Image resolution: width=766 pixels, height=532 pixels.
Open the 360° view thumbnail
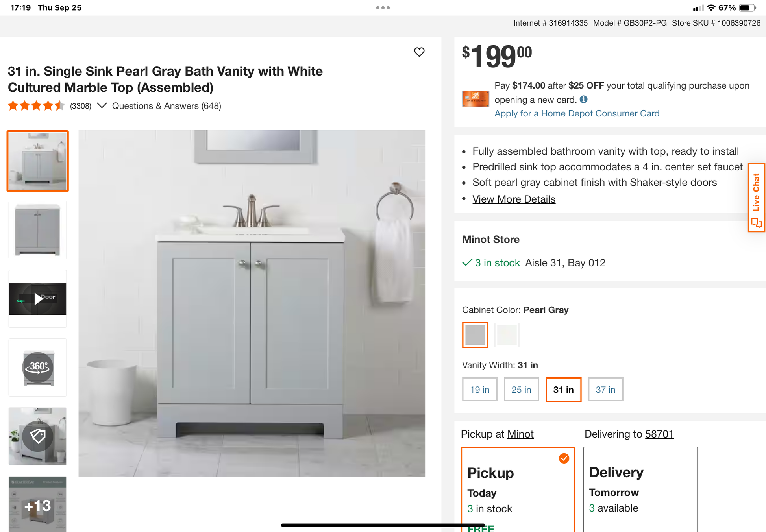38,368
